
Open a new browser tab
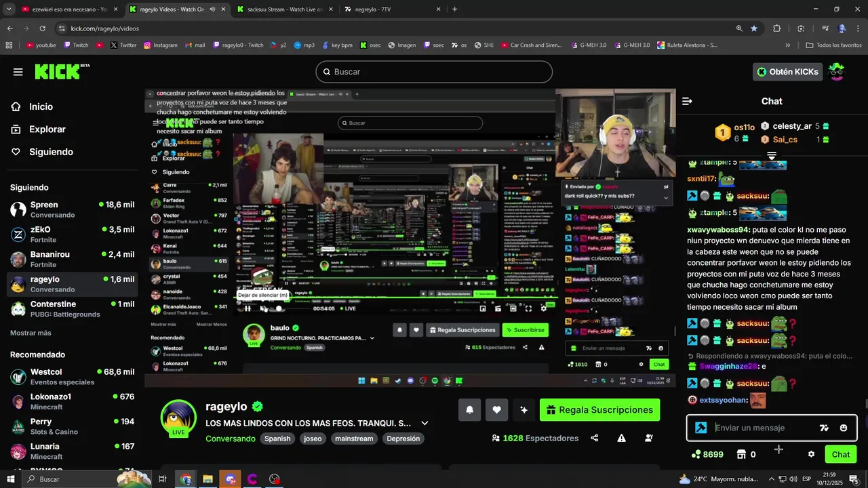click(x=454, y=9)
